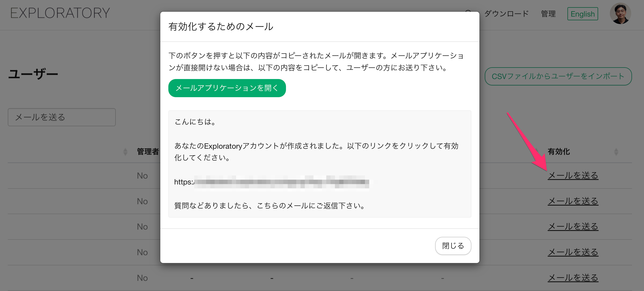644x291 pixels.
Task: Click メールを送る link in second row
Action: (573, 201)
